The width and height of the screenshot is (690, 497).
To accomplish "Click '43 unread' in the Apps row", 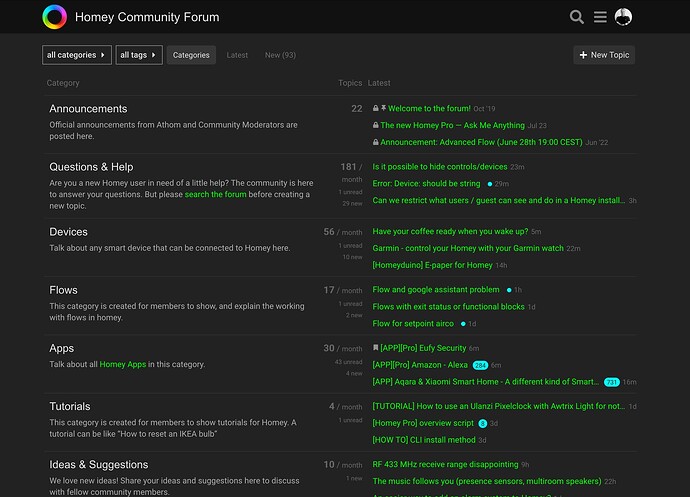I will 349,362.
